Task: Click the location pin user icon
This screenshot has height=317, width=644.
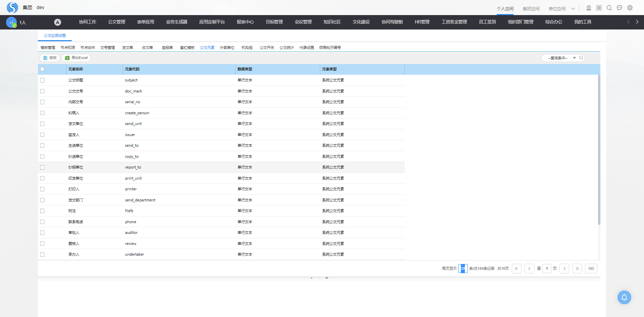Action: [589, 8]
